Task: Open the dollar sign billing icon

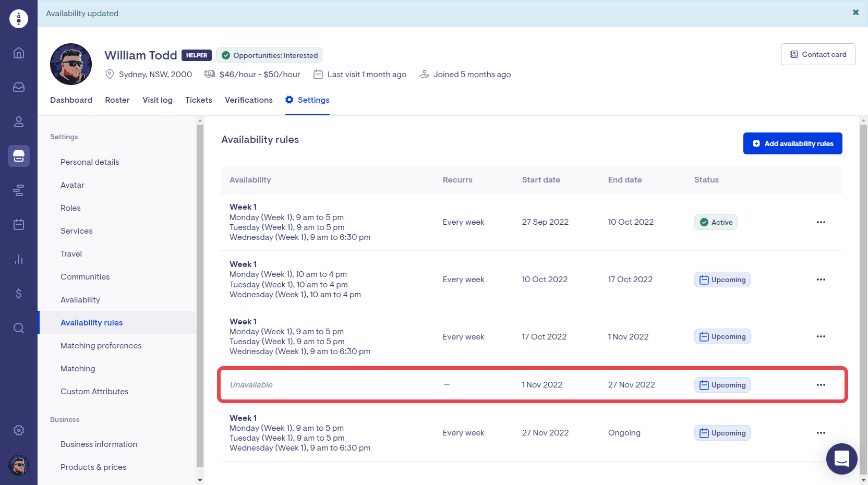Action: 19,294
